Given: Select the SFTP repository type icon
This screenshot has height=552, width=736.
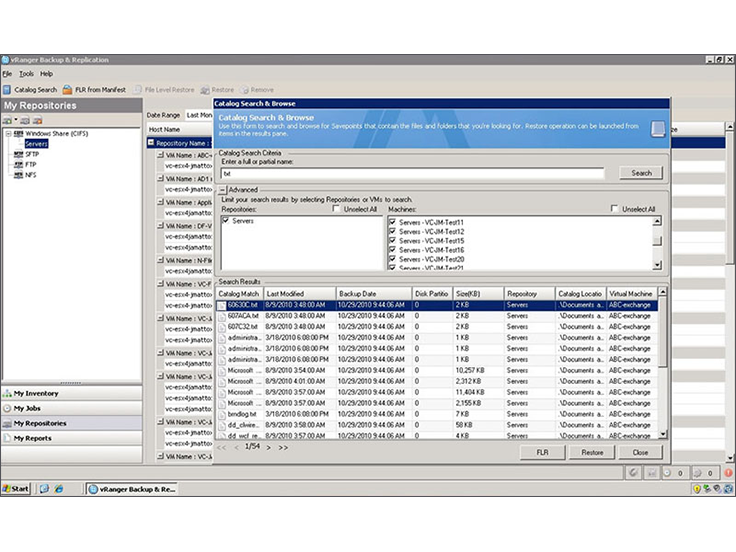Looking at the screenshot, I should [x=18, y=154].
